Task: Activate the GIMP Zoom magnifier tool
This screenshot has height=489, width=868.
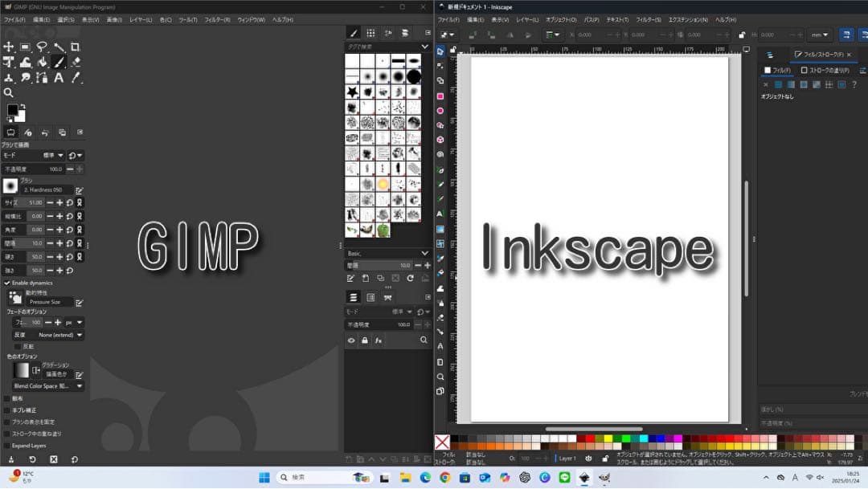Action: (x=9, y=93)
